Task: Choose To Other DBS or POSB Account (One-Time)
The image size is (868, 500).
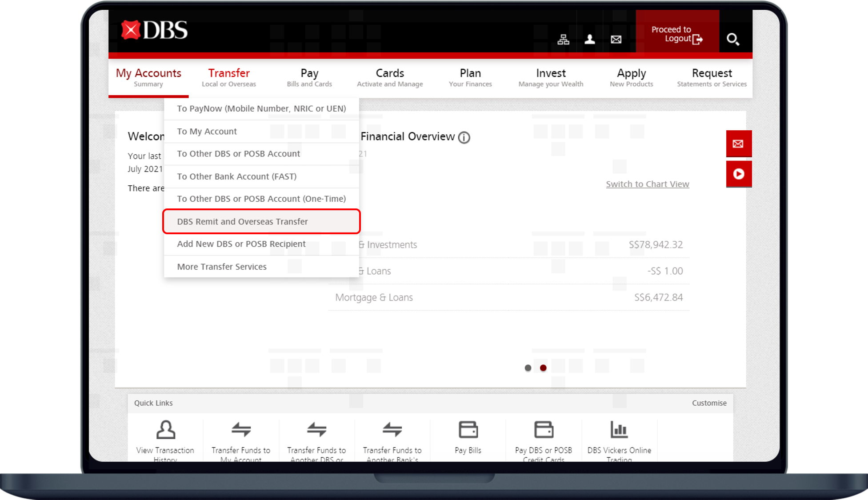Action: pyautogui.click(x=261, y=199)
